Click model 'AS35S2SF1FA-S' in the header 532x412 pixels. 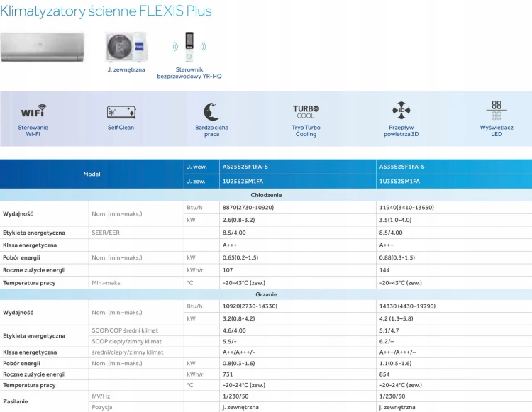tap(401, 167)
